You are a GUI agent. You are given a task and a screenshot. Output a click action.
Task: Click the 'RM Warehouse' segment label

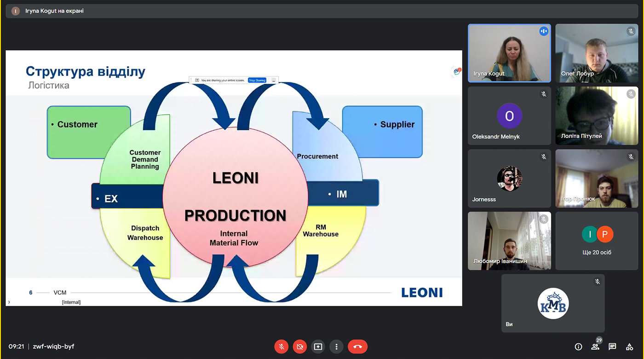[321, 230]
